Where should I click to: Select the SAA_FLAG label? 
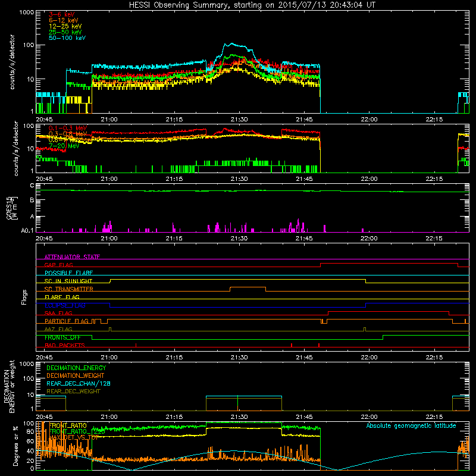[58, 313]
